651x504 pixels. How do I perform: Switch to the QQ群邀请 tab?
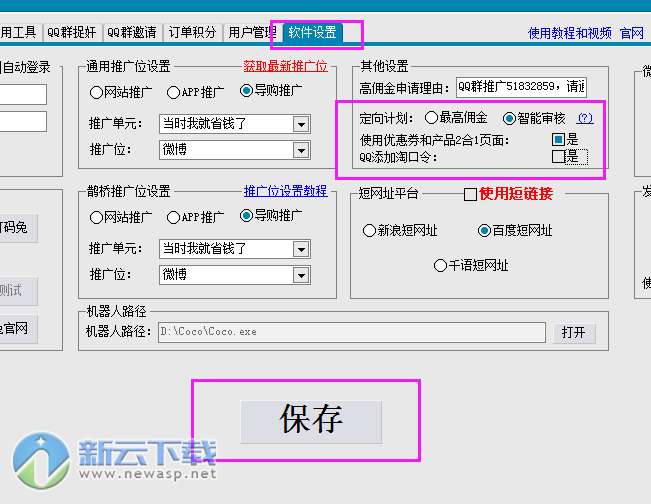(132, 32)
